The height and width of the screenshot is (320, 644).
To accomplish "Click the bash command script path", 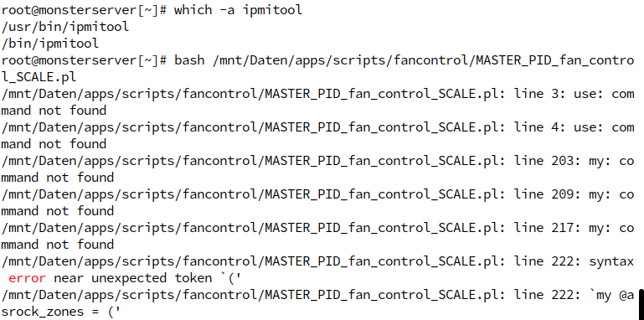I will coord(424,60).
